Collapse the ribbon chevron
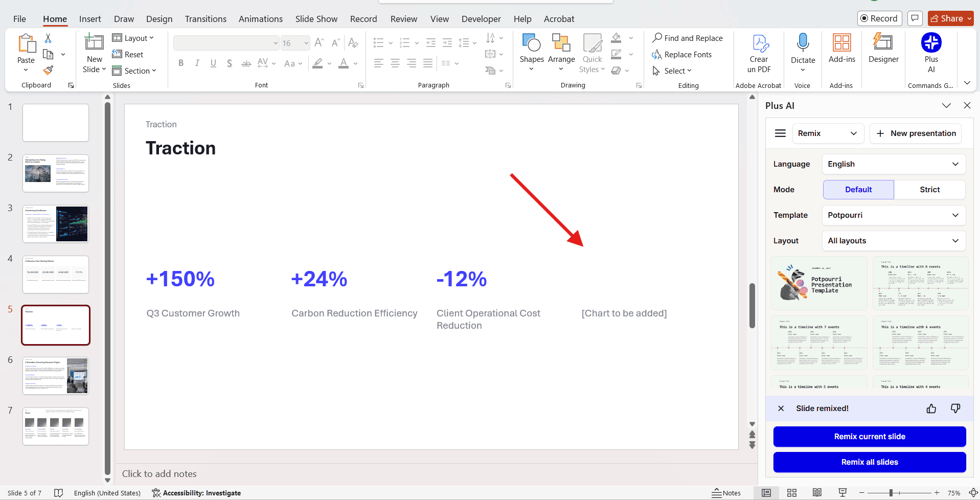 (967, 83)
